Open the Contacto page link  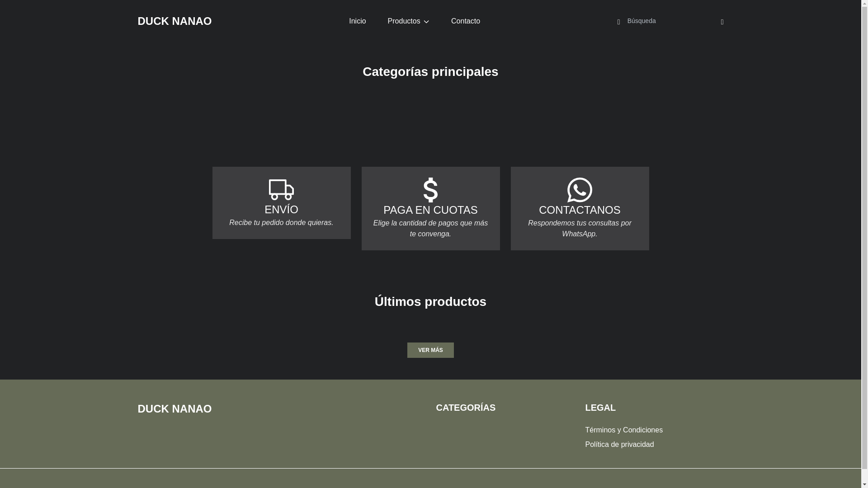click(x=465, y=21)
